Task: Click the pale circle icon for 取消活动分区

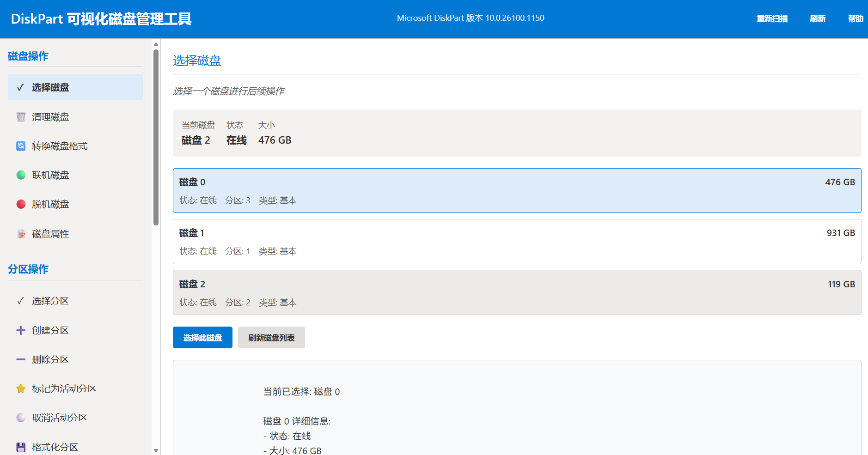Action: 21,418
